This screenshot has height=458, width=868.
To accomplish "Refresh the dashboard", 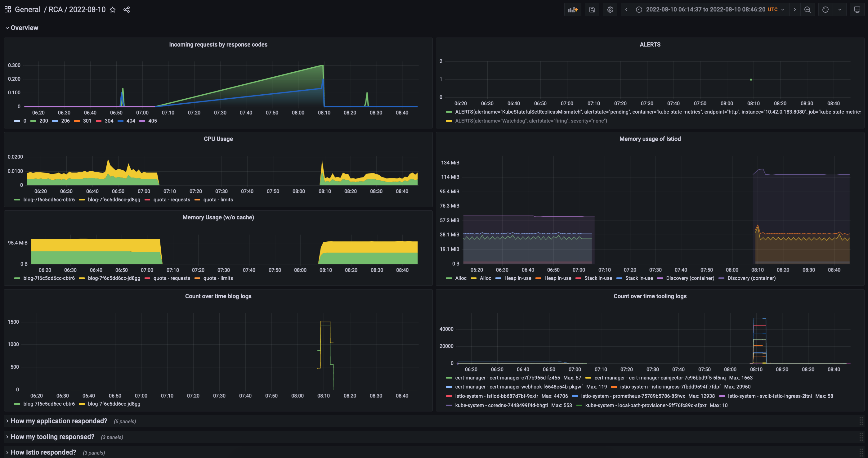I will 825,9.
